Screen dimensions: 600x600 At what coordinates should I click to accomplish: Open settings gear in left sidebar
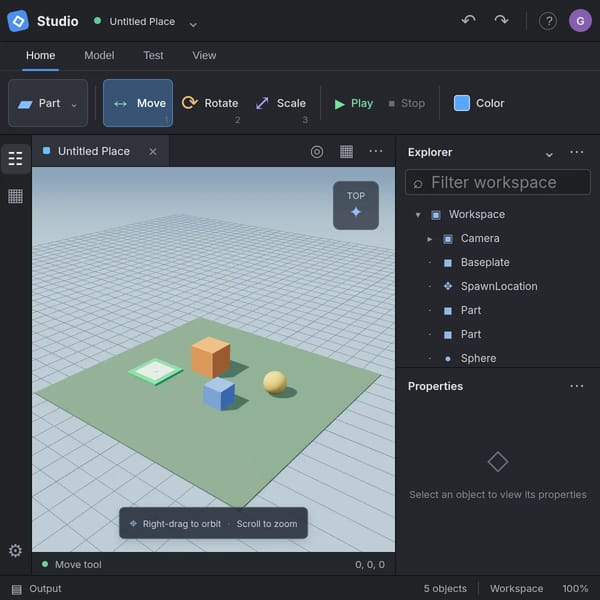(15, 551)
